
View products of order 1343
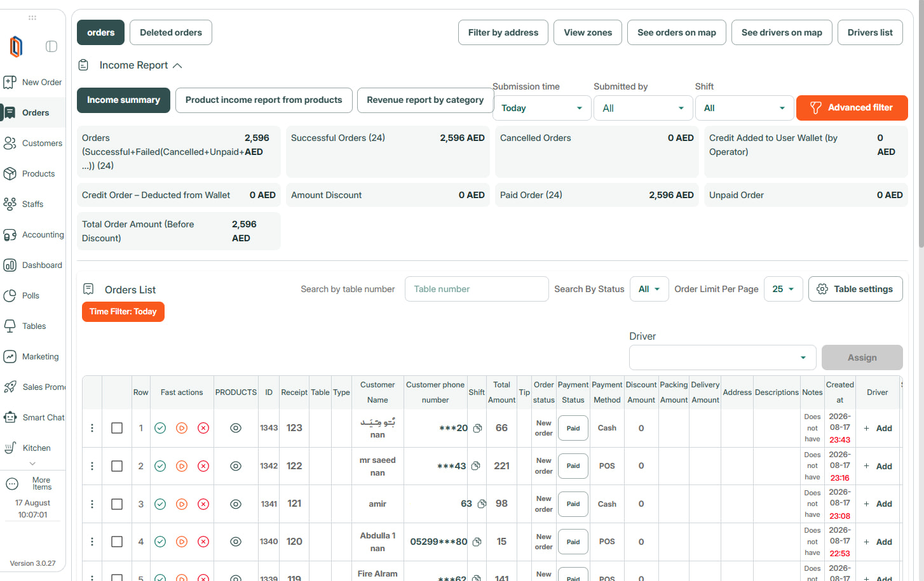pos(236,428)
